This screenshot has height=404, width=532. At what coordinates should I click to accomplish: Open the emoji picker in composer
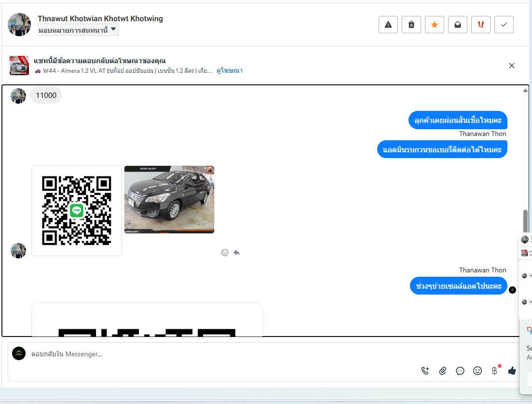point(477,371)
